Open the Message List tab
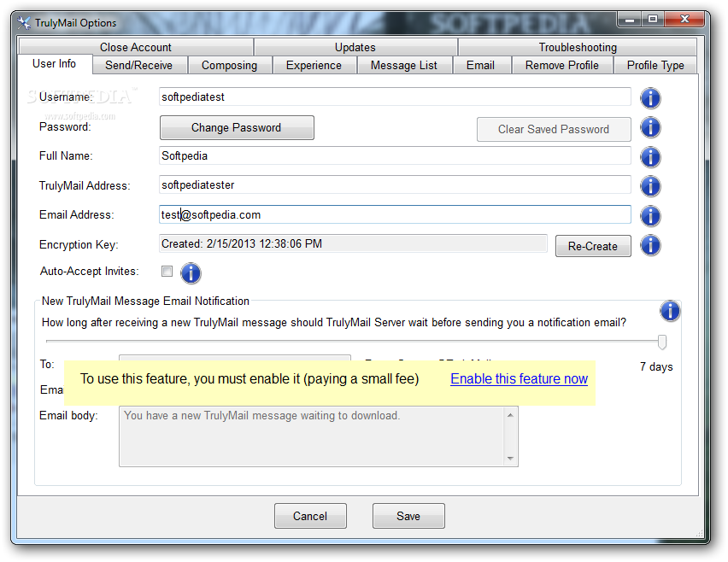The image size is (728, 562). (404, 66)
